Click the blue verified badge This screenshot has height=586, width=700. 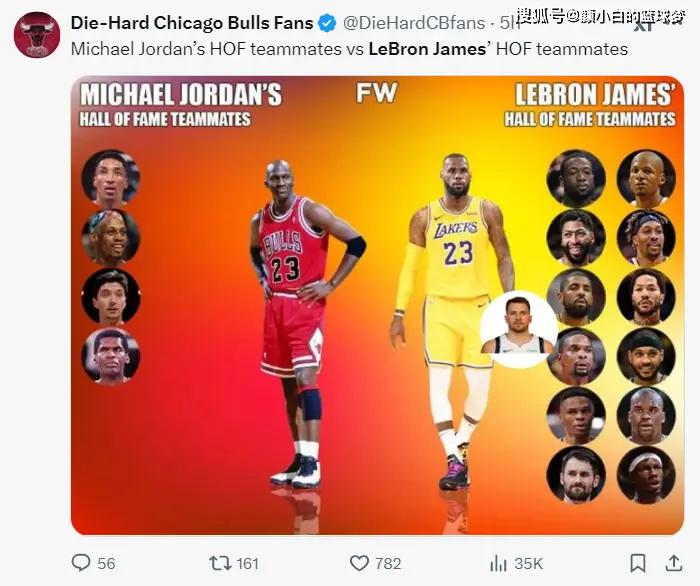pyautogui.click(x=327, y=23)
